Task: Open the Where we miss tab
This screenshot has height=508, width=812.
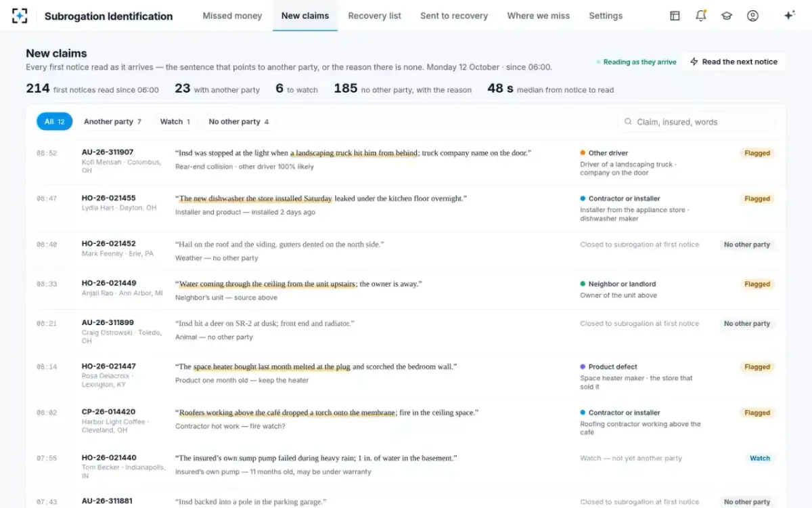Action: pos(539,16)
